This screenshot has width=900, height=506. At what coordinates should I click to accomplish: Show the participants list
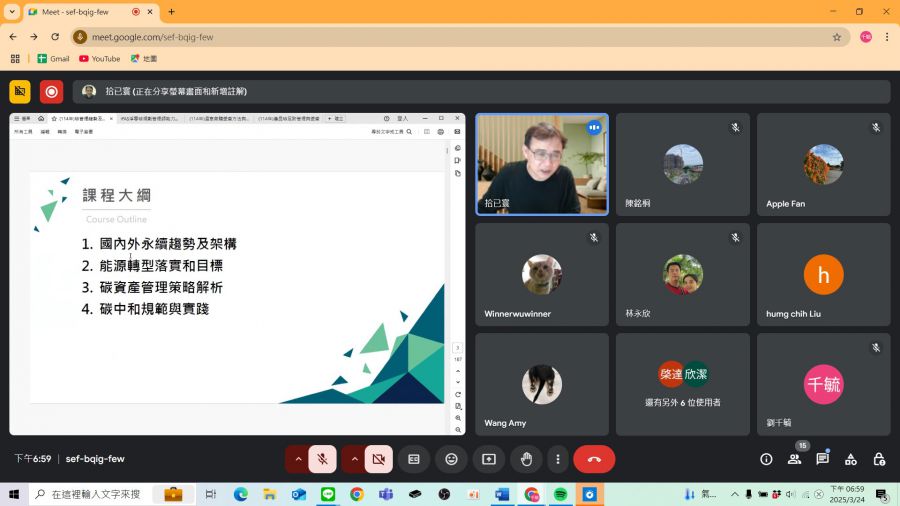[x=794, y=459]
